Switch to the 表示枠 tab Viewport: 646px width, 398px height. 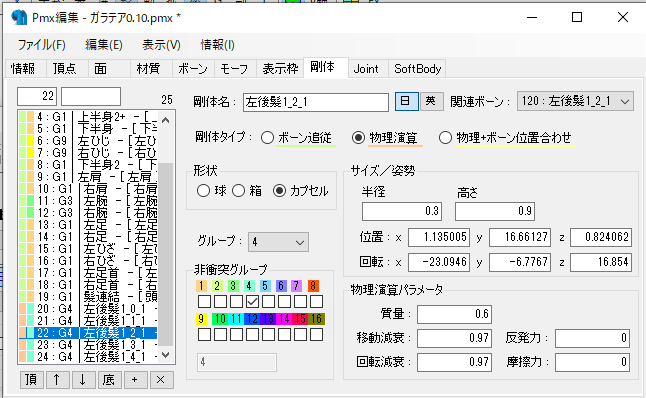click(x=280, y=68)
